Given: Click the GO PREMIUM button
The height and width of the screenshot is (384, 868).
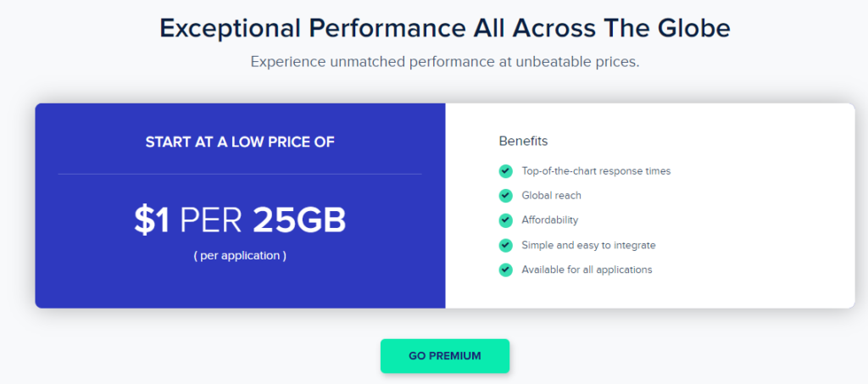Looking at the screenshot, I should point(444,356).
